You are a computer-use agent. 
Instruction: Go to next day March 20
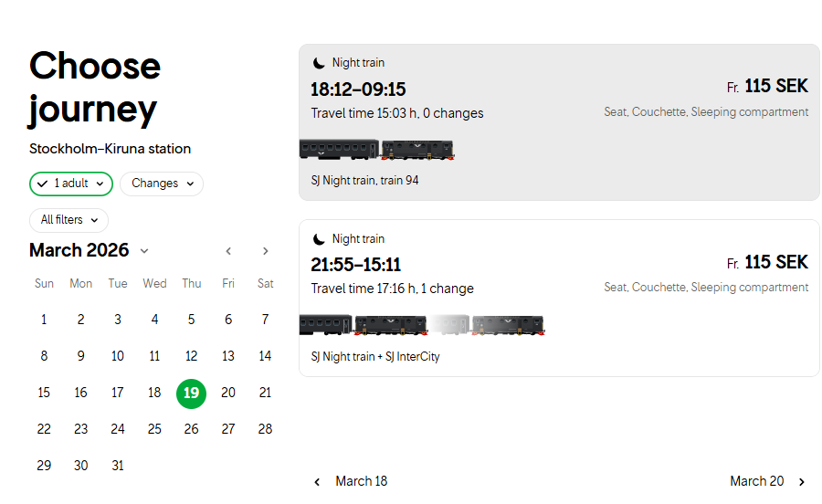(x=768, y=481)
